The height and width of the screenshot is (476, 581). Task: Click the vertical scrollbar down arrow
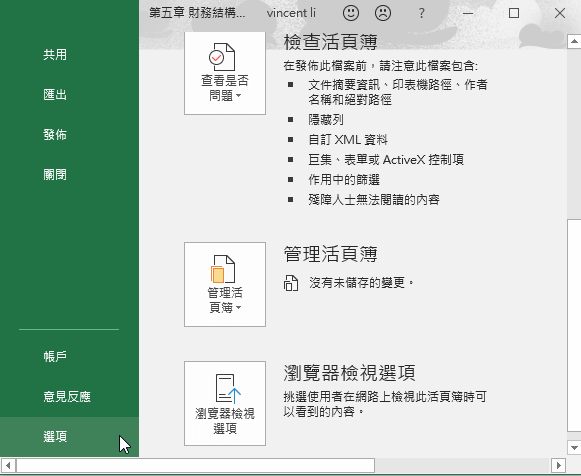[574, 448]
